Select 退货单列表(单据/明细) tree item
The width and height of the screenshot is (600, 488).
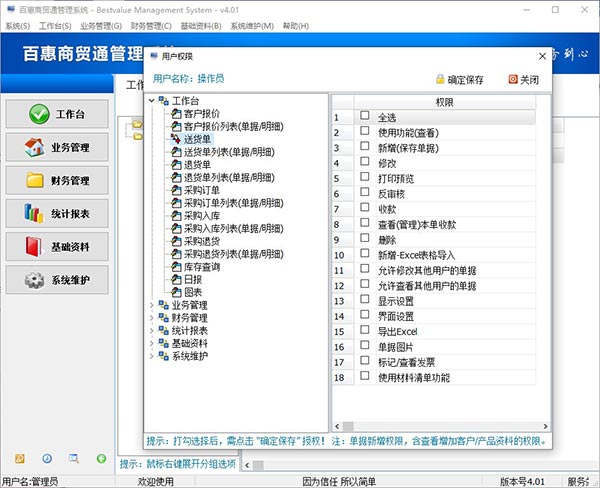click(229, 178)
